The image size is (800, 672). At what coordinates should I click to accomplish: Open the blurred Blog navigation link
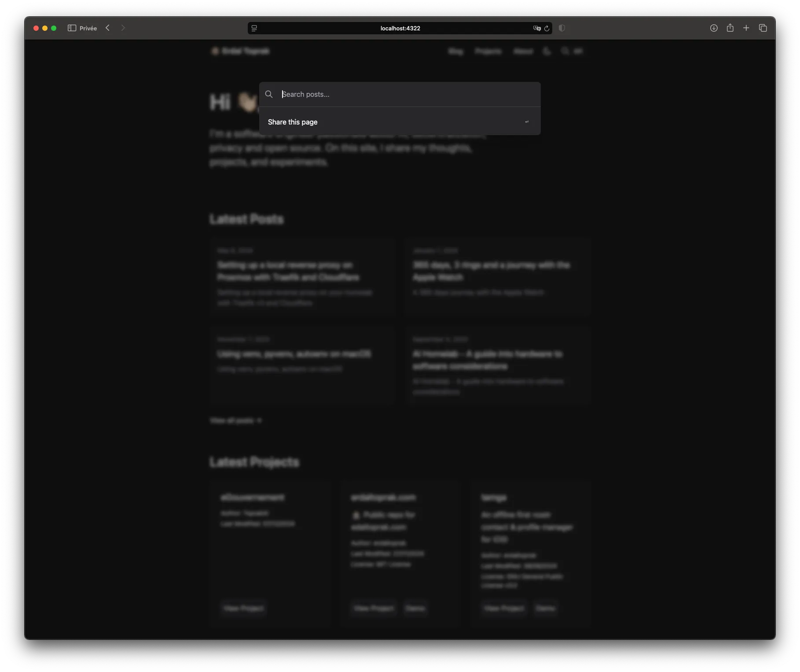click(x=456, y=51)
